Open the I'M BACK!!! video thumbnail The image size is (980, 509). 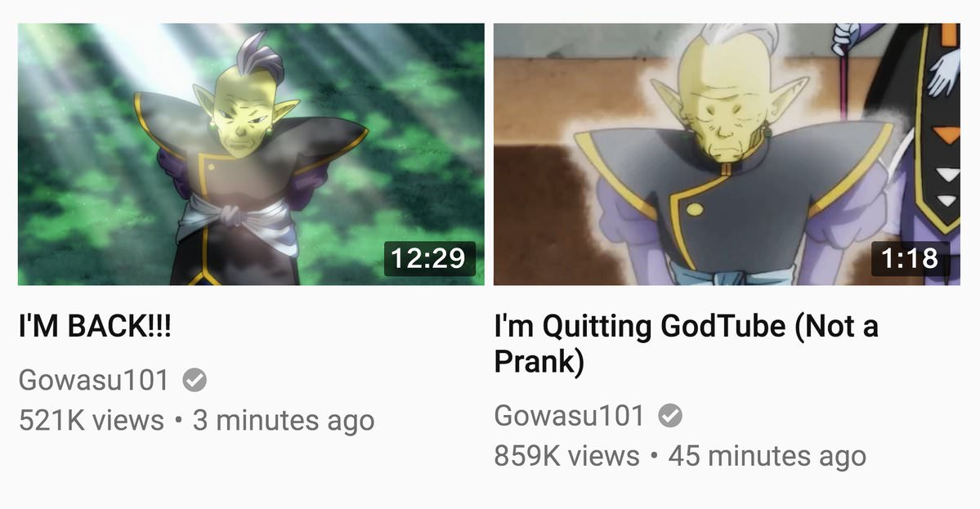coord(251,154)
